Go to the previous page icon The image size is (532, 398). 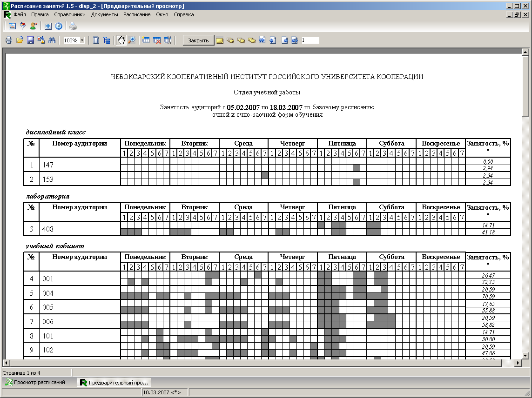tap(273, 40)
